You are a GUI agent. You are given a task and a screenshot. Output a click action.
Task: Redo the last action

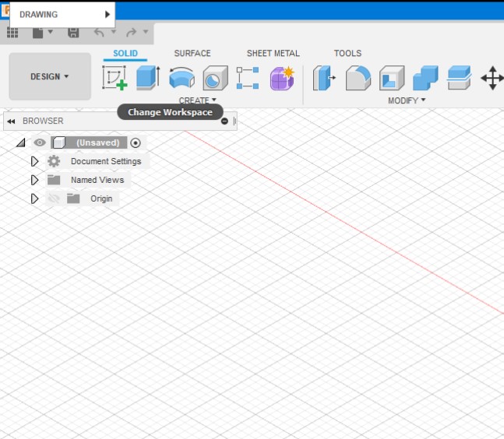tap(131, 32)
